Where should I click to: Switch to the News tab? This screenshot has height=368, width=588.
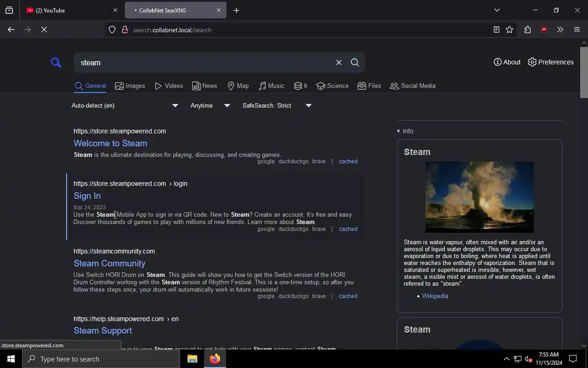[x=204, y=86]
